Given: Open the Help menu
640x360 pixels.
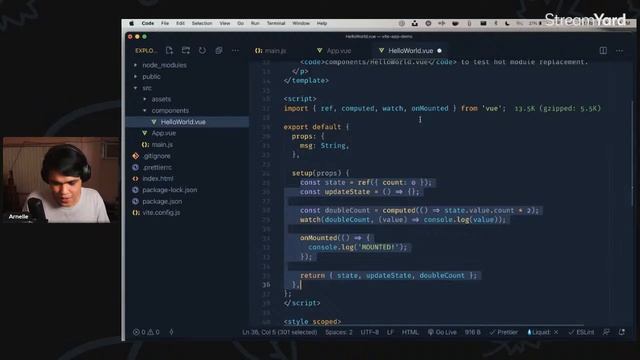Looking at the screenshot, I should [x=322, y=23].
